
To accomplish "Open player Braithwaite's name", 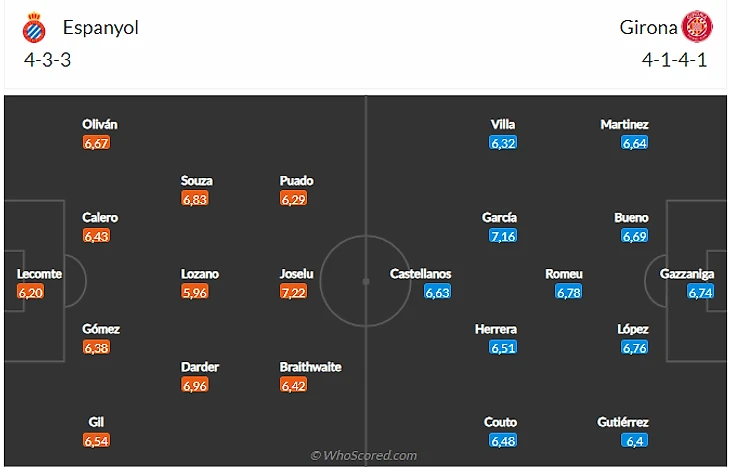I will 310,367.
